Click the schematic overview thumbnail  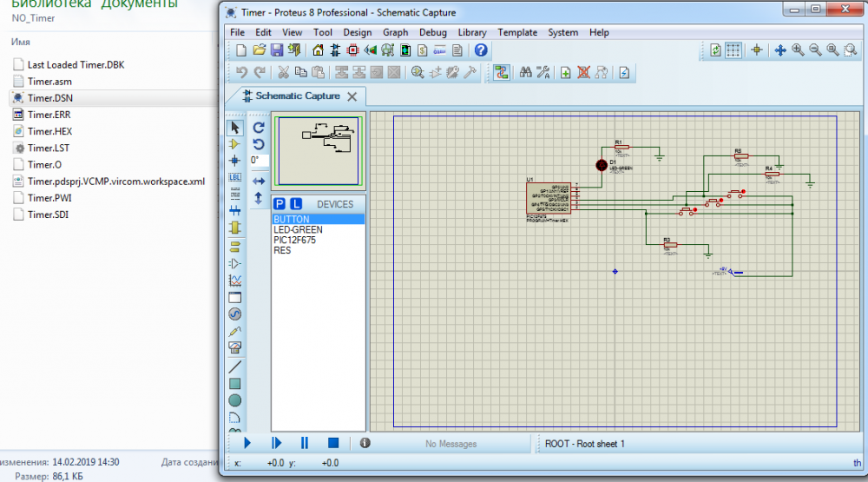319,151
